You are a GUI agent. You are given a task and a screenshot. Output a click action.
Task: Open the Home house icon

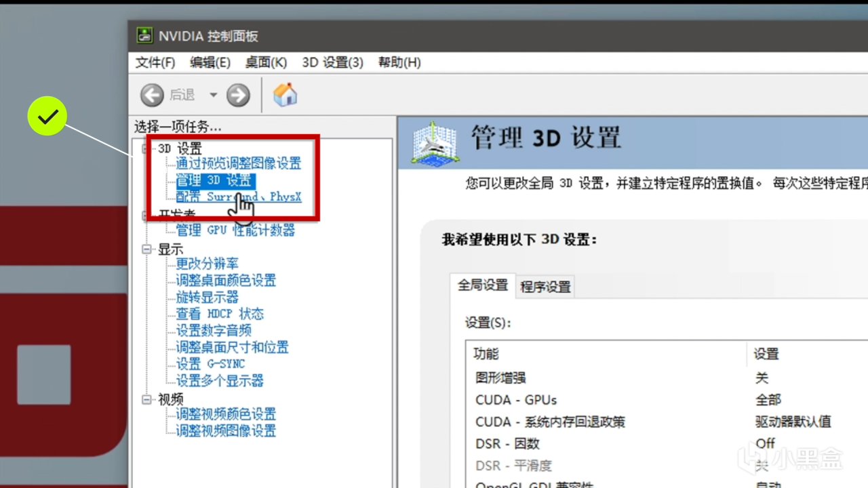click(x=285, y=95)
